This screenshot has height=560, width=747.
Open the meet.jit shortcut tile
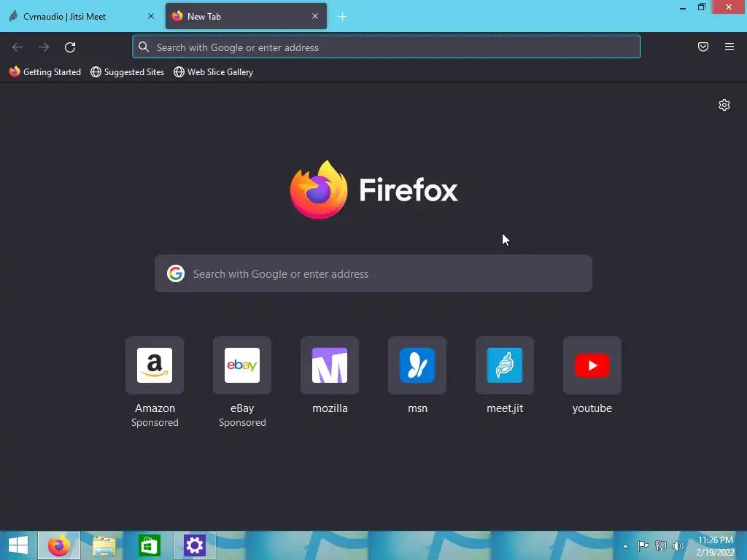click(x=505, y=365)
